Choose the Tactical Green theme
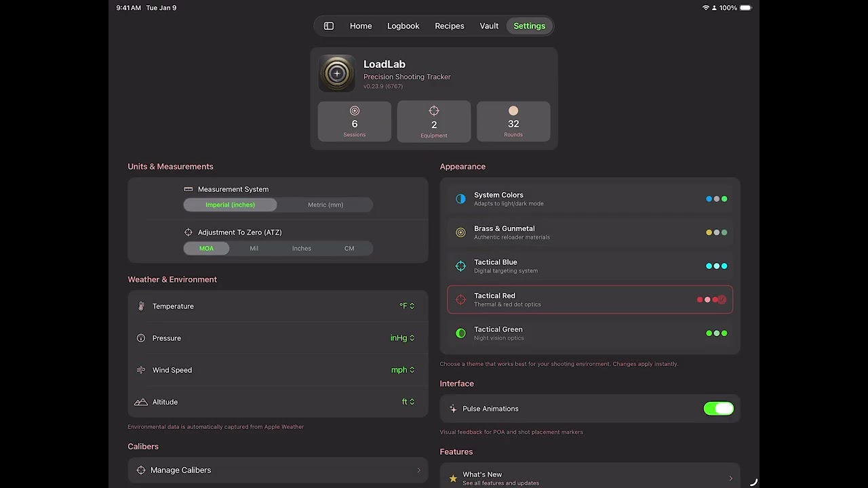This screenshot has width=868, height=488. pos(590,333)
